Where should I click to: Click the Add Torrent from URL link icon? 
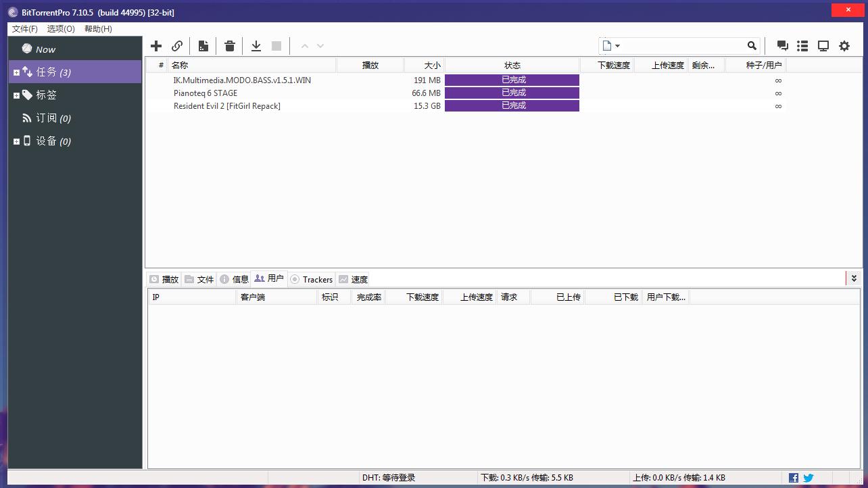pos(177,46)
